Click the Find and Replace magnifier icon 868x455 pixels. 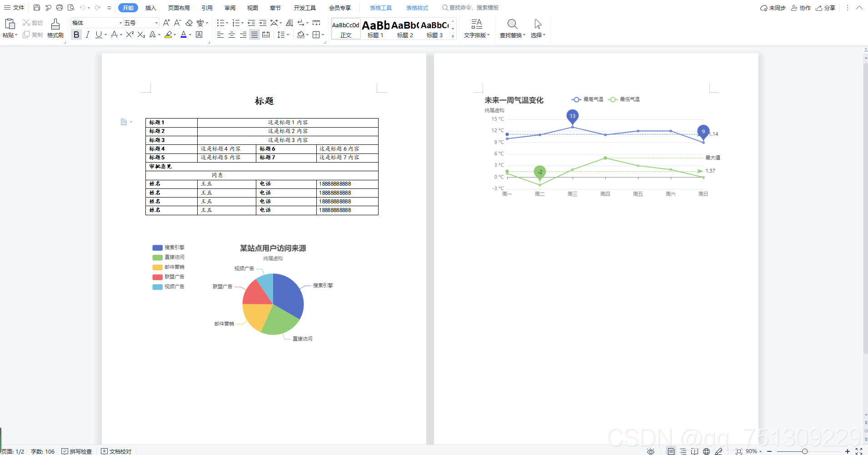click(512, 24)
